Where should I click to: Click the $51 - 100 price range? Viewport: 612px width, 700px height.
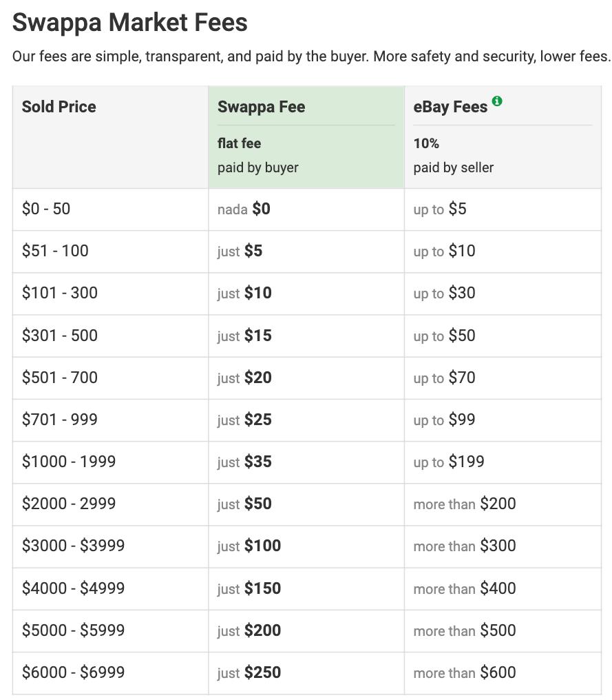55,251
